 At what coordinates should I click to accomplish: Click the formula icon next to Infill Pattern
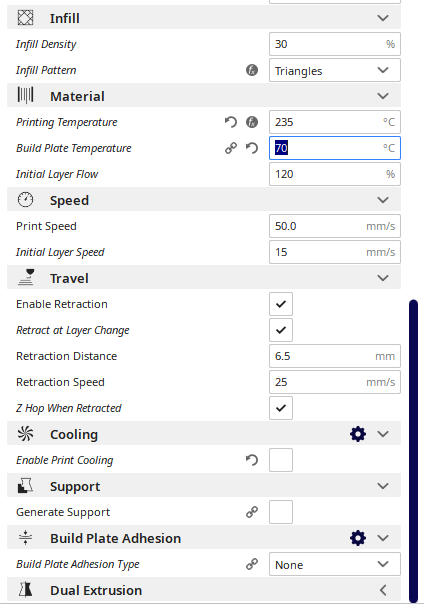[x=252, y=70]
